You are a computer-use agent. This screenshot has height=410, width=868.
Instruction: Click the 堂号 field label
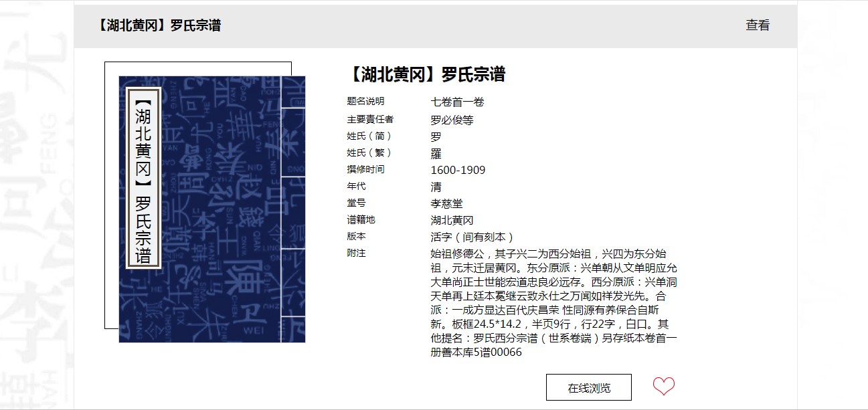point(356,203)
